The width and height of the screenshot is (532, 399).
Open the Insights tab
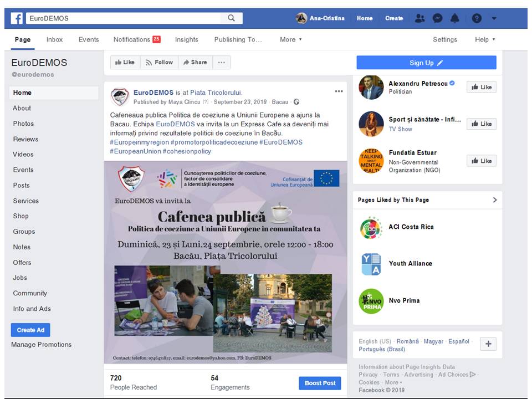tap(187, 40)
